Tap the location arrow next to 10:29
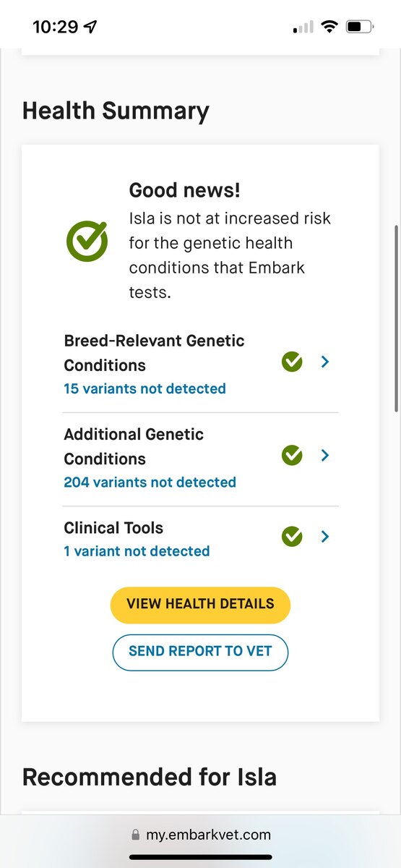 (x=90, y=27)
